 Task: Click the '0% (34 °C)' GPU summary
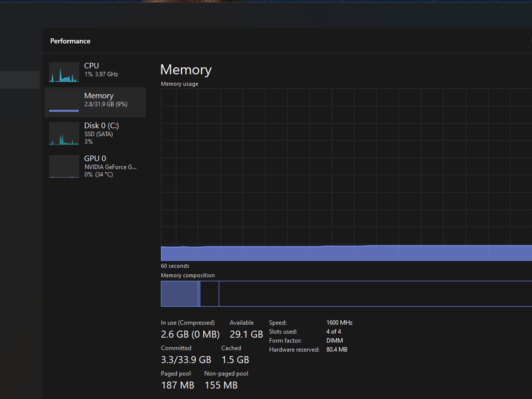click(99, 175)
